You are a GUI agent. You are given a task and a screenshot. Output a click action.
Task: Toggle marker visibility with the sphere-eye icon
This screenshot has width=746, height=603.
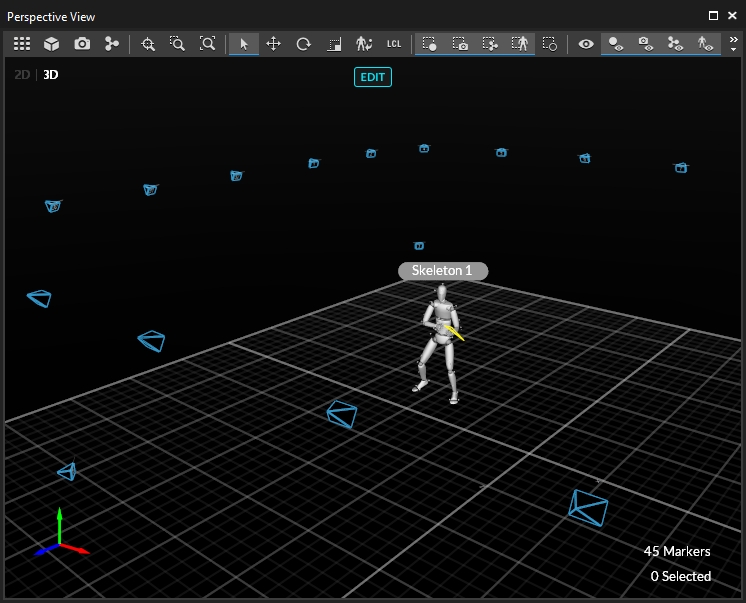coord(617,44)
